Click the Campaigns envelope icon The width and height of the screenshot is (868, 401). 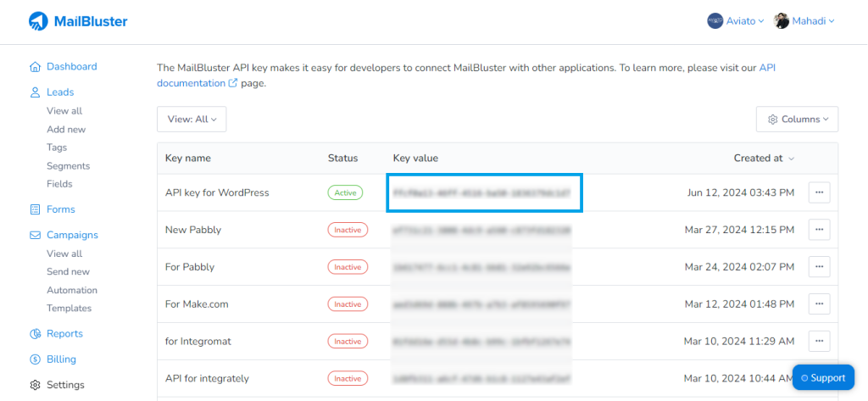click(35, 235)
